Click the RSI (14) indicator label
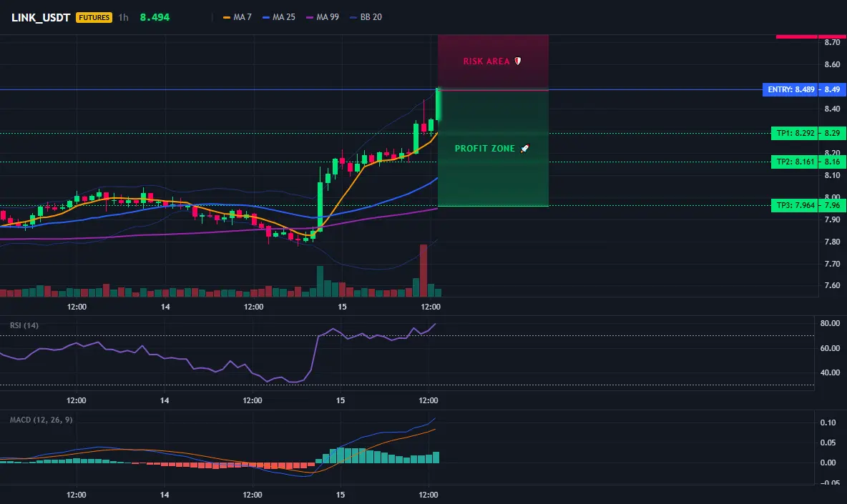The width and height of the screenshot is (847, 504). tap(24, 325)
